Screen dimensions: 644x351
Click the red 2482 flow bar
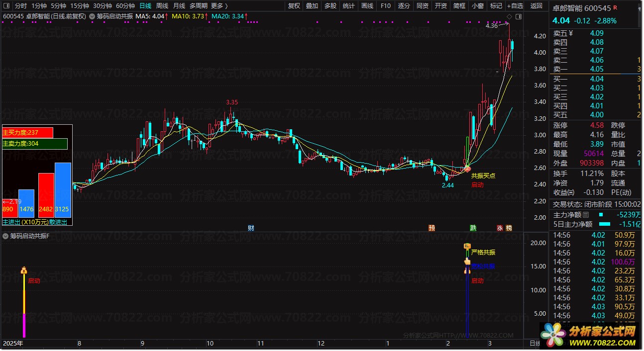(46, 195)
